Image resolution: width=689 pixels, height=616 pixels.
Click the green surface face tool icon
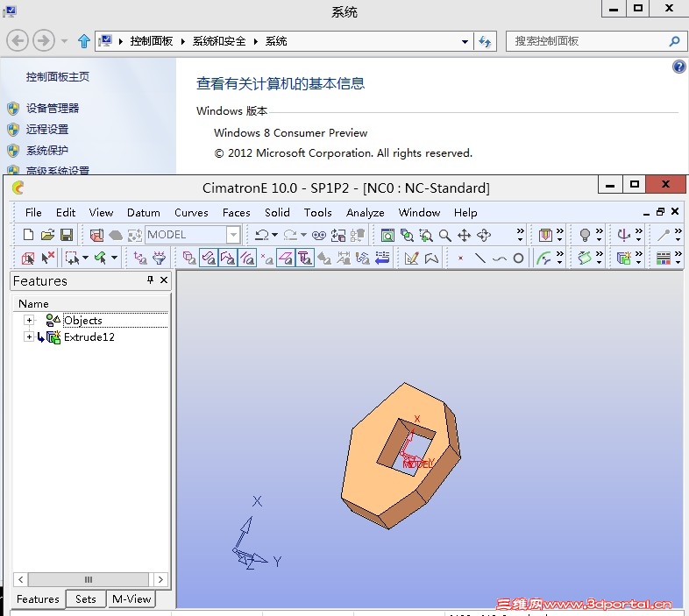tap(585, 258)
